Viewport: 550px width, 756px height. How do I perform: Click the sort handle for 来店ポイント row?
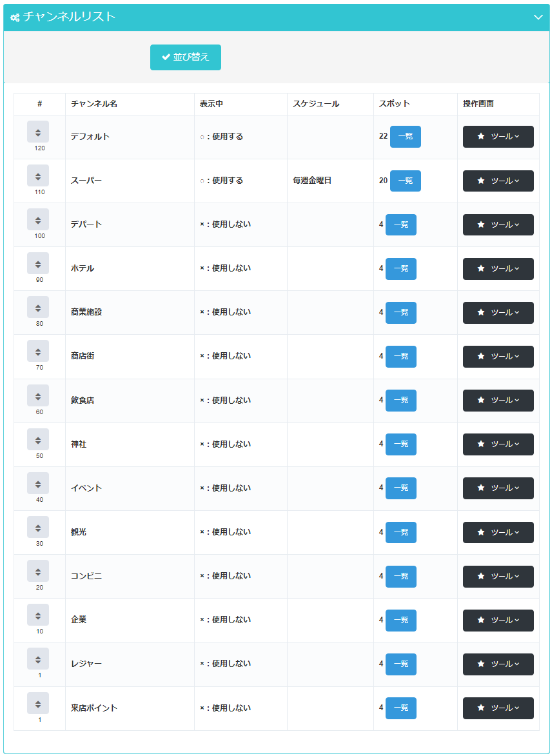[38, 703]
